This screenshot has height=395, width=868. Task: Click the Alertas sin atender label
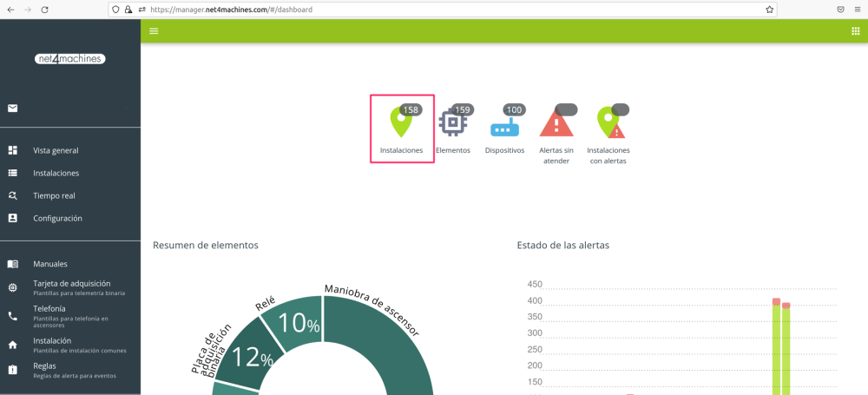556,155
